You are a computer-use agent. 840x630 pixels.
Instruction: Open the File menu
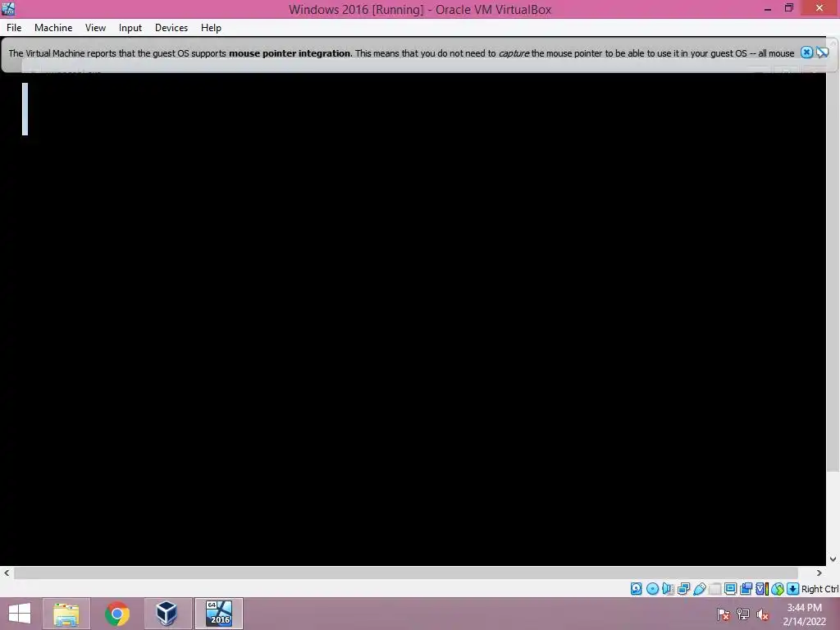click(x=14, y=28)
